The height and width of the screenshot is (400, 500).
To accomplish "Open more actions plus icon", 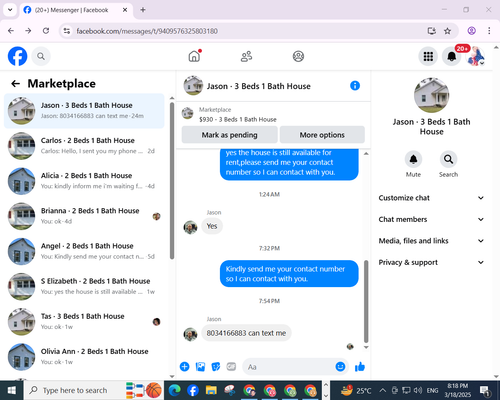I will point(184,367).
